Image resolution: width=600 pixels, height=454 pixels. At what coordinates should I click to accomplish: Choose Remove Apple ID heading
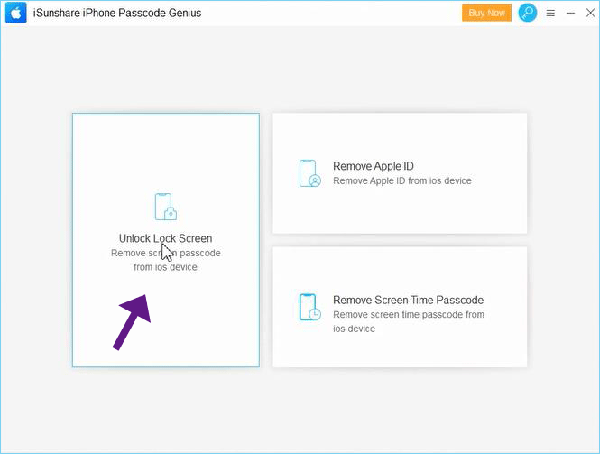coord(373,166)
